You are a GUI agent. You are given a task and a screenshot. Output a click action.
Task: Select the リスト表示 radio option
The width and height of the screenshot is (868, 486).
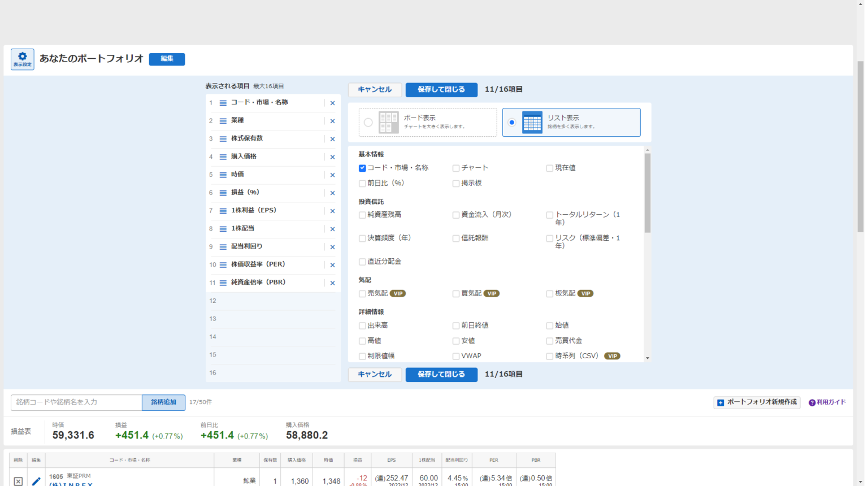tap(512, 123)
